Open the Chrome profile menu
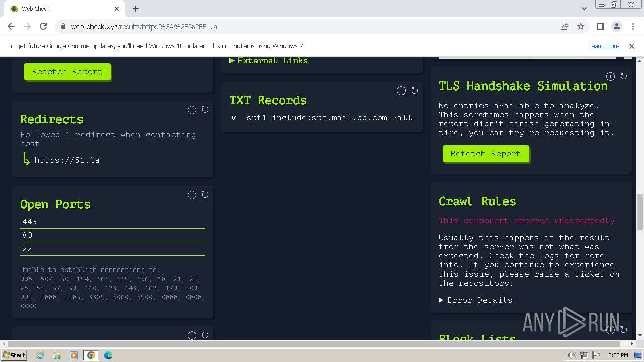 pos(616,26)
